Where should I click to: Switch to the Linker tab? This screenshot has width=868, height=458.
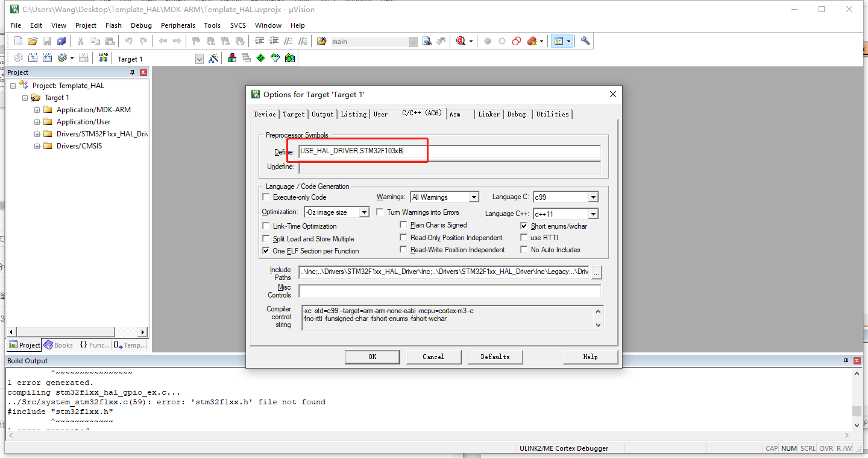[x=489, y=114]
